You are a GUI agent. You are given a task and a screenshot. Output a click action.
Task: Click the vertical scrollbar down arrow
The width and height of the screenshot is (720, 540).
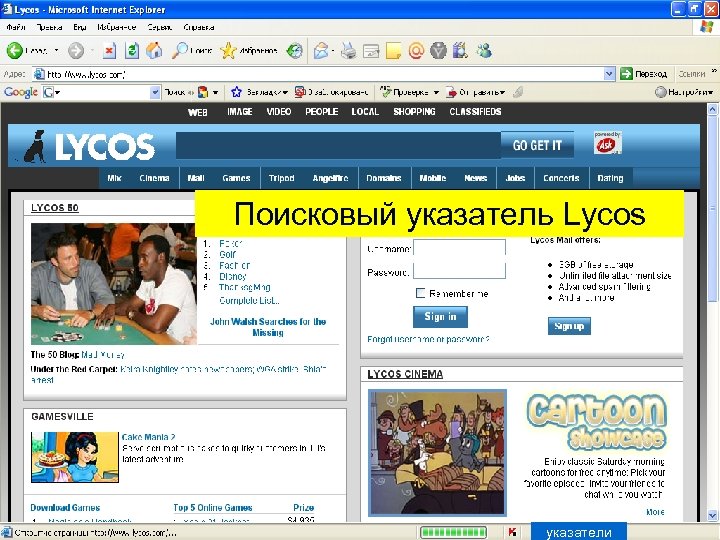pos(712,515)
